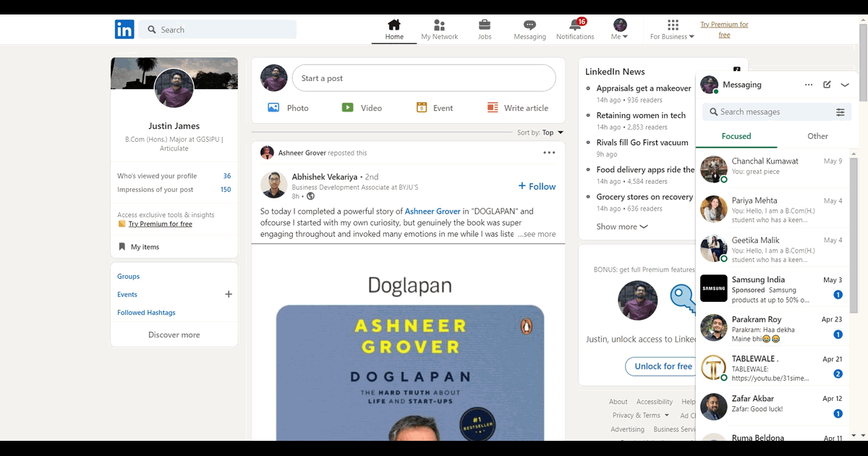Open Samsung India sponsored message
Viewport: 868px width, 456px height.
[x=773, y=287]
